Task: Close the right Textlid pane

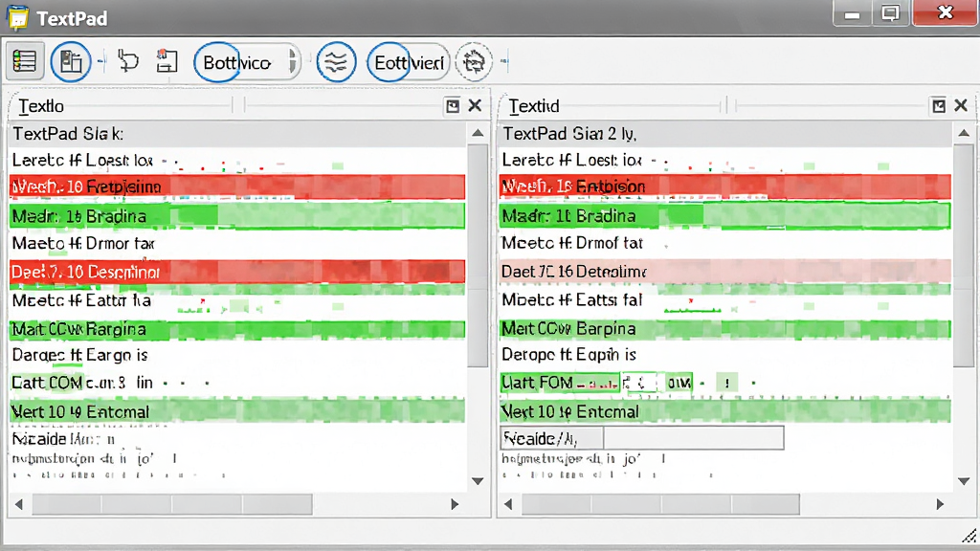Action: coord(961,105)
